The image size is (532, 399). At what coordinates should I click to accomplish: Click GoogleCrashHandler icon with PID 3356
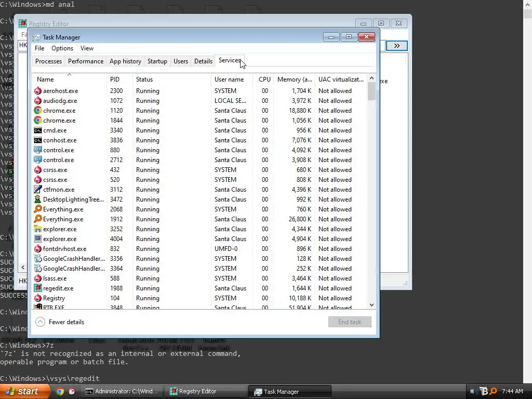[x=37, y=259]
